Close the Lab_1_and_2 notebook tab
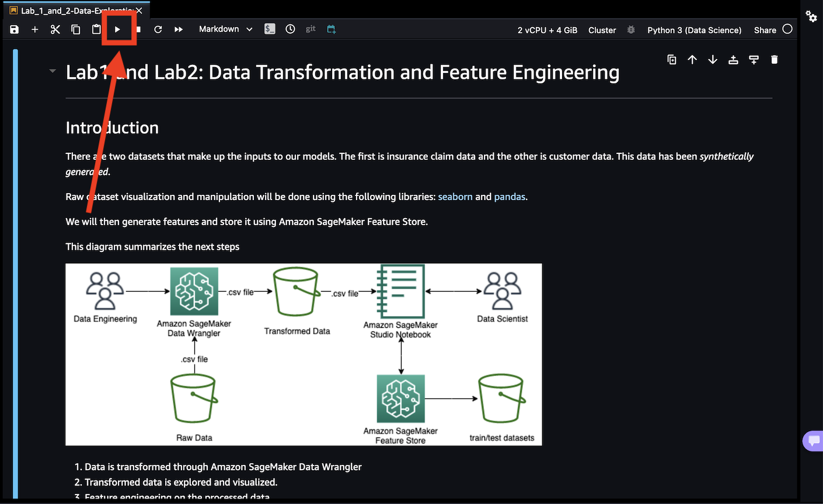This screenshot has height=504, width=823. (139, 10)
